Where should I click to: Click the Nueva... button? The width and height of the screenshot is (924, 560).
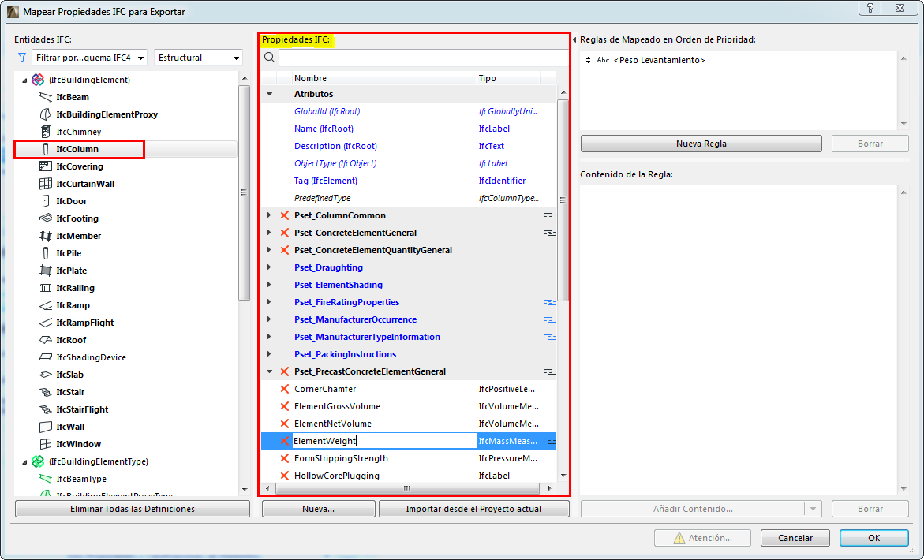coord(318,509)
